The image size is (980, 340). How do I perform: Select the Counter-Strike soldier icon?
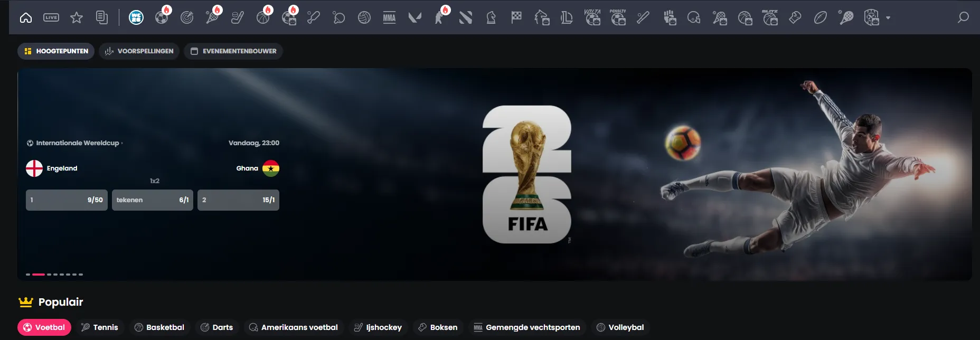pyautogui.click(x=439, y=17)
